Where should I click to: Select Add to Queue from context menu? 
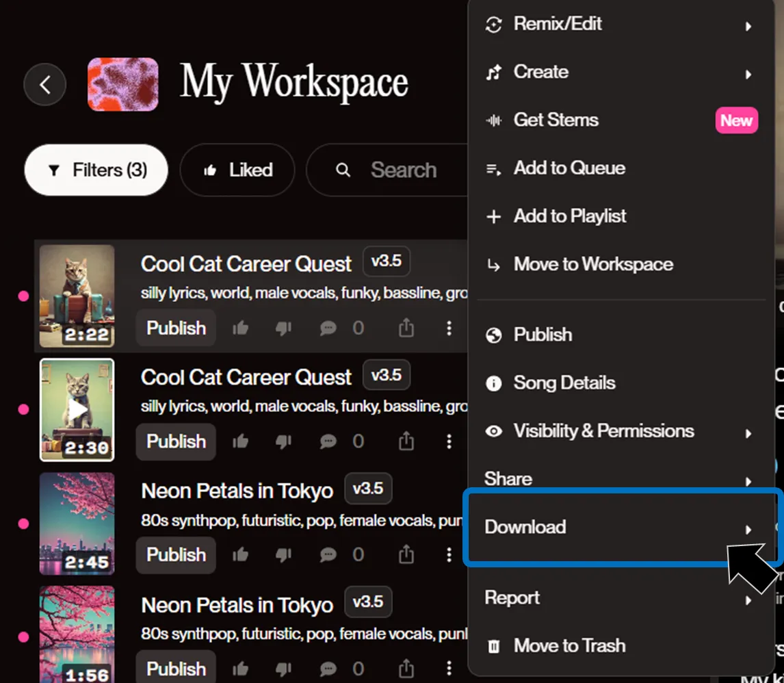(x=569, y=168)
